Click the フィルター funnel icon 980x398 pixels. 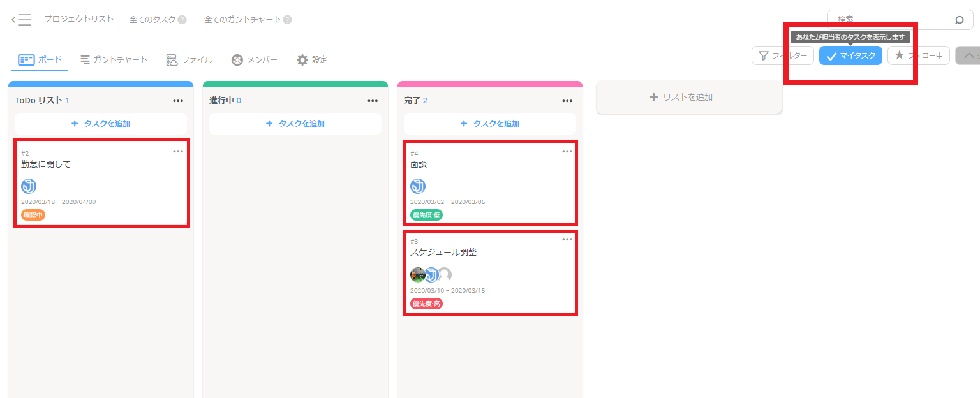[764, 55]
